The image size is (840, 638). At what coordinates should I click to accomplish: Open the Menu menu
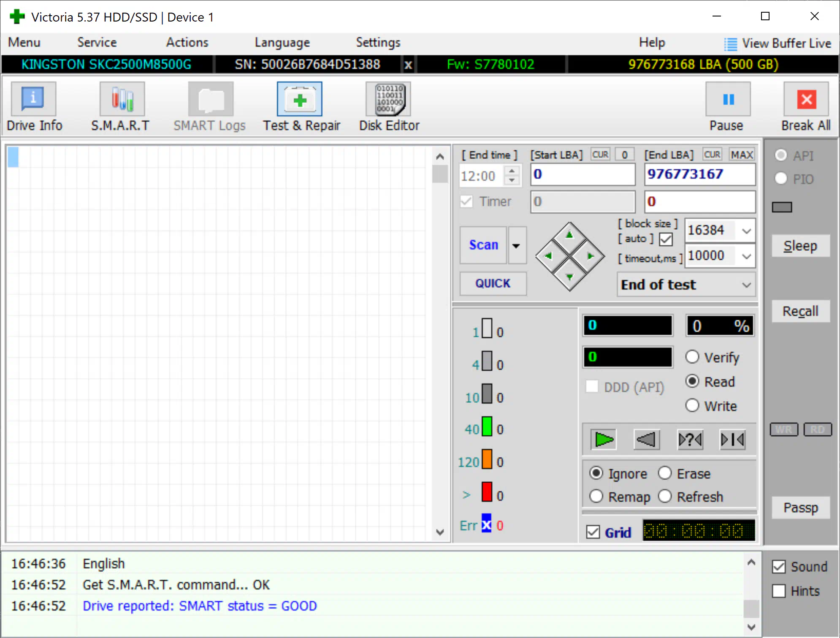(24, 43)
